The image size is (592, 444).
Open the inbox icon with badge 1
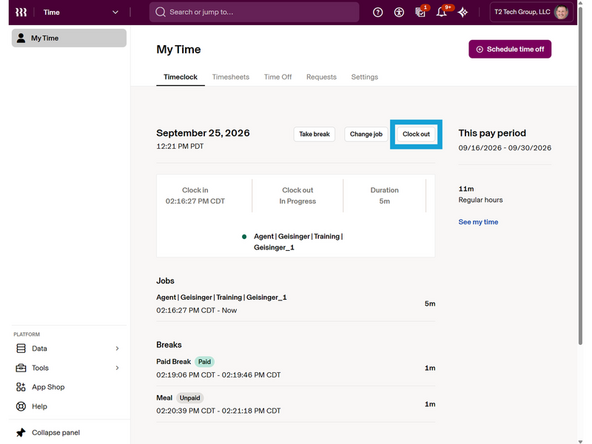(x=420, y=12)
